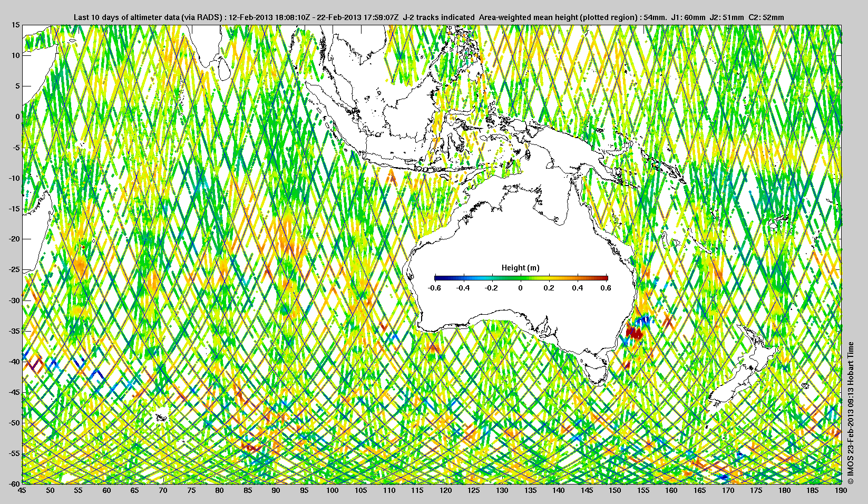Click latitude label 15 on y-axis
Screen dimensions: 868x504
(x=16, y=25)
